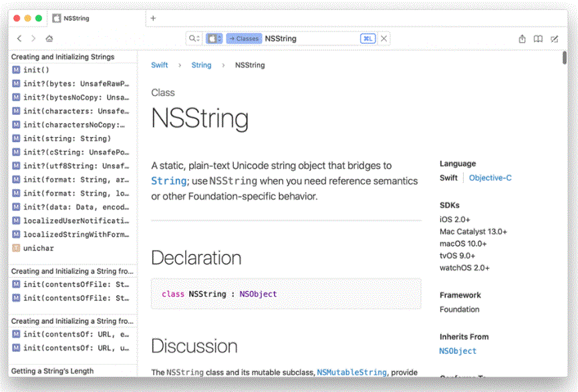The height and width of the screenshot is (392, 578).
Task: Open a new tab with plus button
Action: [153, 18]
